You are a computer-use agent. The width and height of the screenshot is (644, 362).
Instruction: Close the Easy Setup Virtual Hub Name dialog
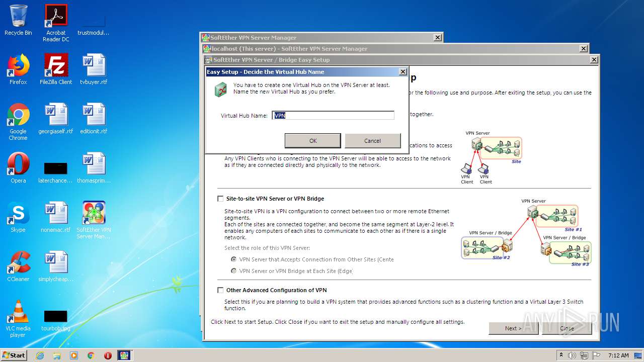[x=403, y=72]
